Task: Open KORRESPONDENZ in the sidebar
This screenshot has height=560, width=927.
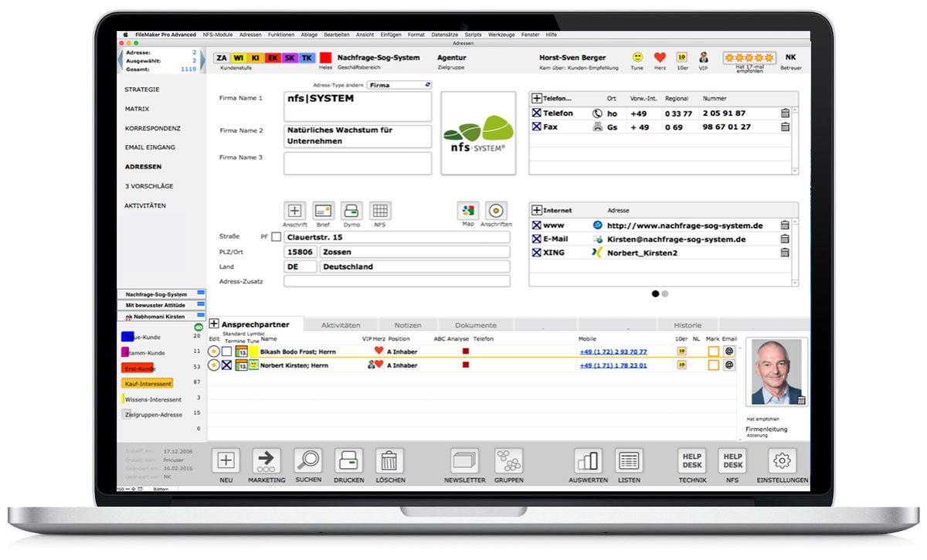Action: click(x=153, y=128)
